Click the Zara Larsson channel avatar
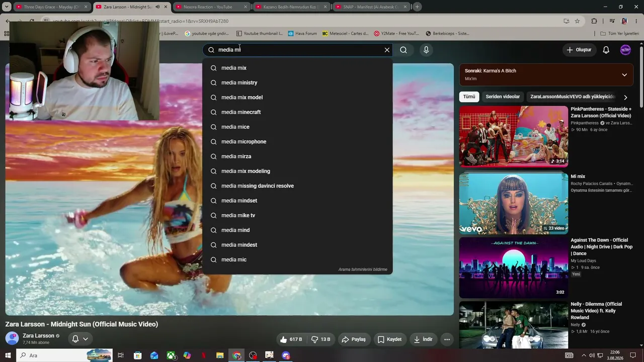This screenshot has width=644, height=362. tap(12, 338)
